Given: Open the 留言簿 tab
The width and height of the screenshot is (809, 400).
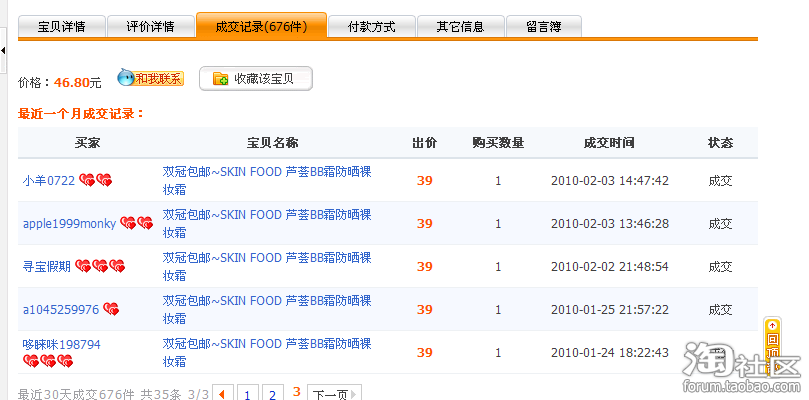Looking at the screenshot, I should coord(544,27).
